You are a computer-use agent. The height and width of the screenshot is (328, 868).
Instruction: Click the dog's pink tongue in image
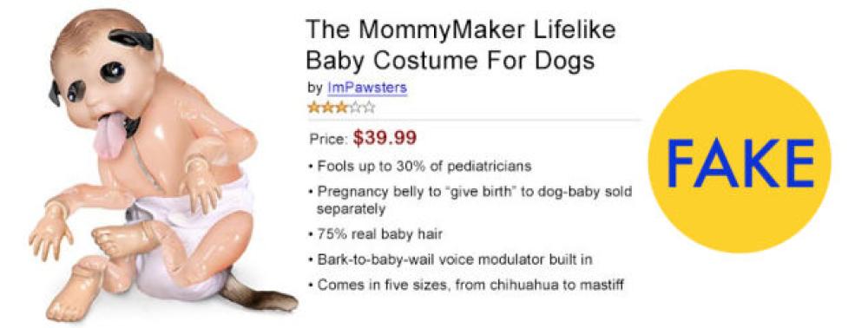pos(111,135)
